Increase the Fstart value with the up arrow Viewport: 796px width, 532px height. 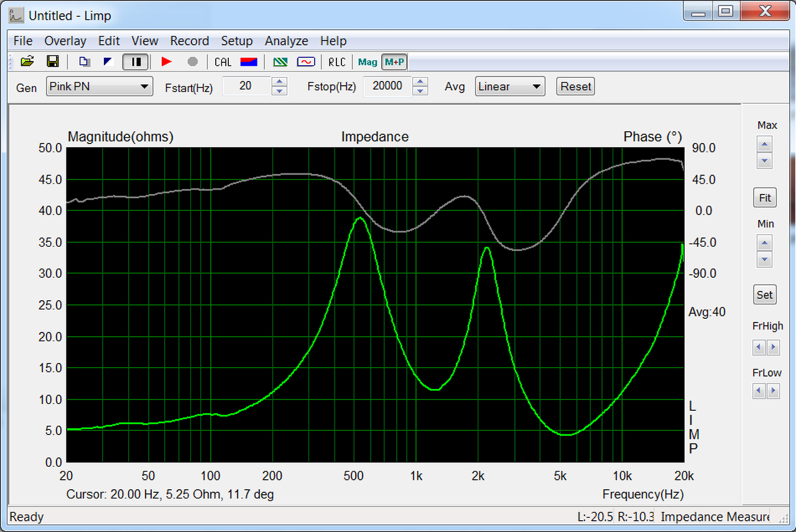click(280, 82)
